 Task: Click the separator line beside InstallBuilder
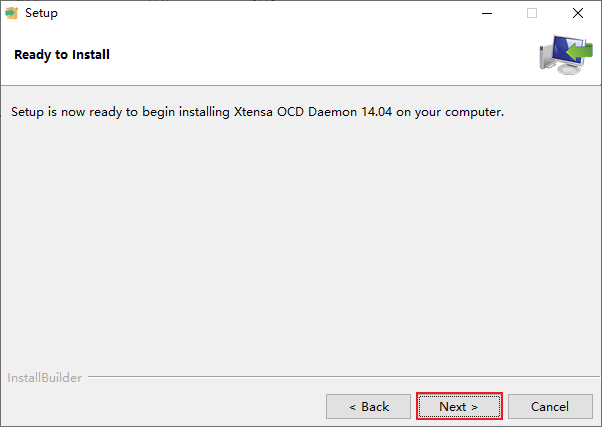pyautogui.click(x=344, y=377)
